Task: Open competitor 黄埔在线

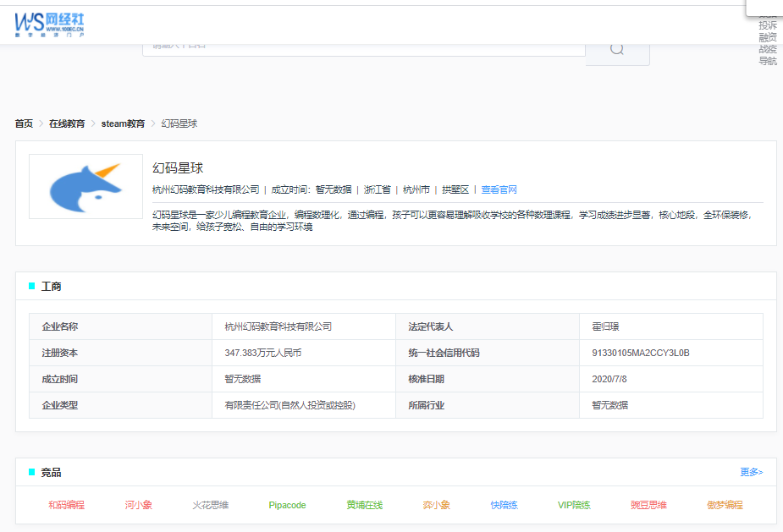Action: [x=365, y=505]
